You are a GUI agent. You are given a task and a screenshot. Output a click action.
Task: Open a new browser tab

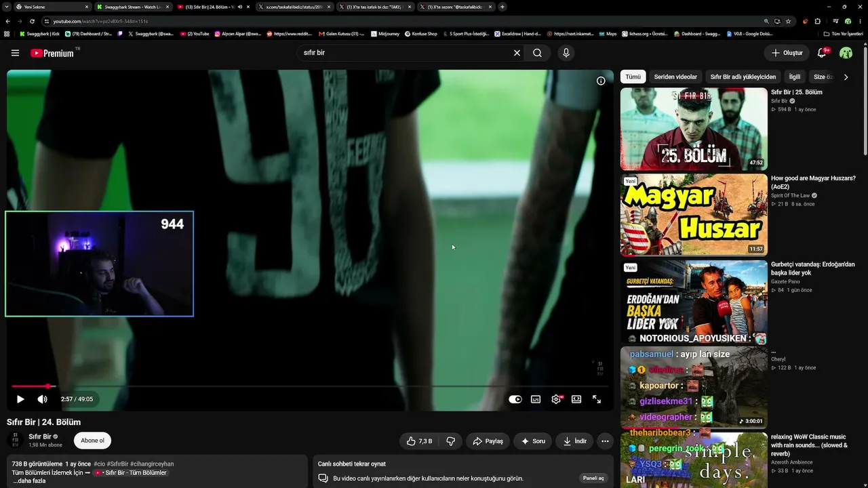502,7
